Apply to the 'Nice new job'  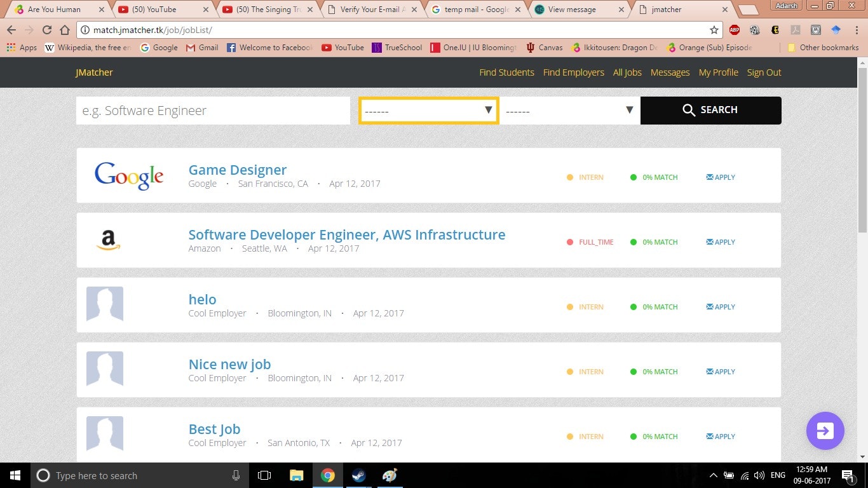click(721, 372)
